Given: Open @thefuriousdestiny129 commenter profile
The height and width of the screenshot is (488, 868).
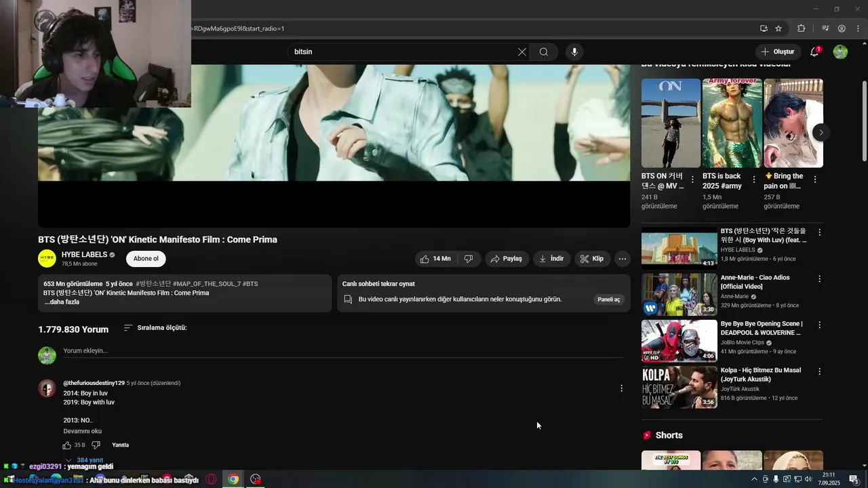Looking at the screenshot, I should [x=94, y=384].
